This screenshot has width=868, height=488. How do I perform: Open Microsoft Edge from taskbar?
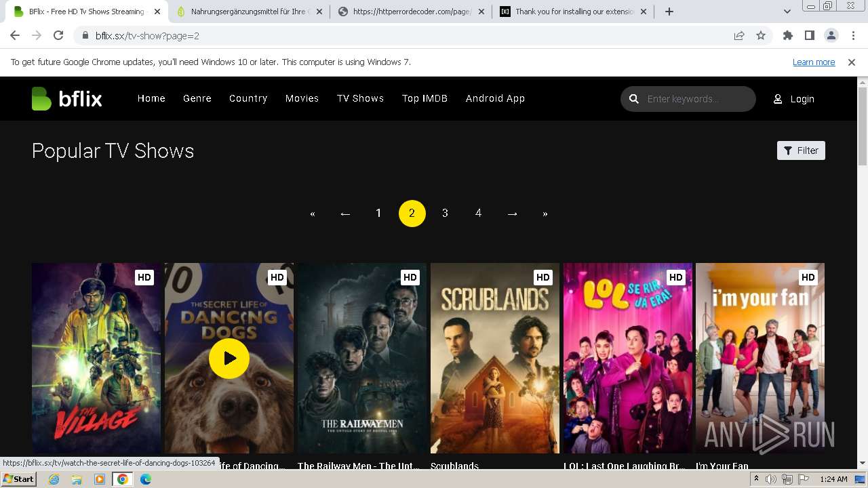146,479
